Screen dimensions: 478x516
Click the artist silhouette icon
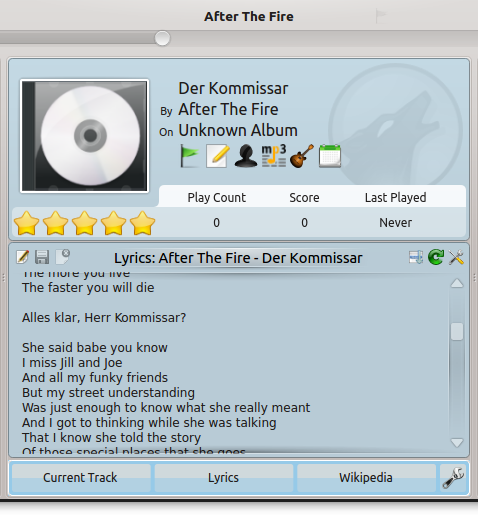246,156
